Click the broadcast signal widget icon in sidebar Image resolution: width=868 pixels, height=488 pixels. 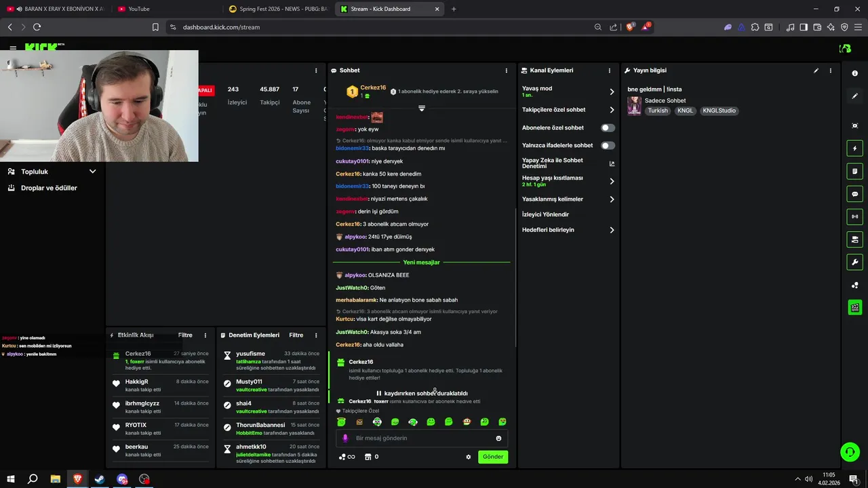[x=854, y=217]
